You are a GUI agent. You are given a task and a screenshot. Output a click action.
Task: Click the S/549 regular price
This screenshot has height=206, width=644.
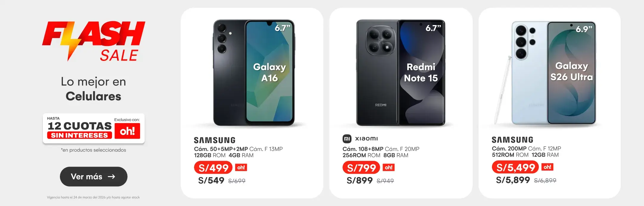pyautogui.click(x=211, y=181)
